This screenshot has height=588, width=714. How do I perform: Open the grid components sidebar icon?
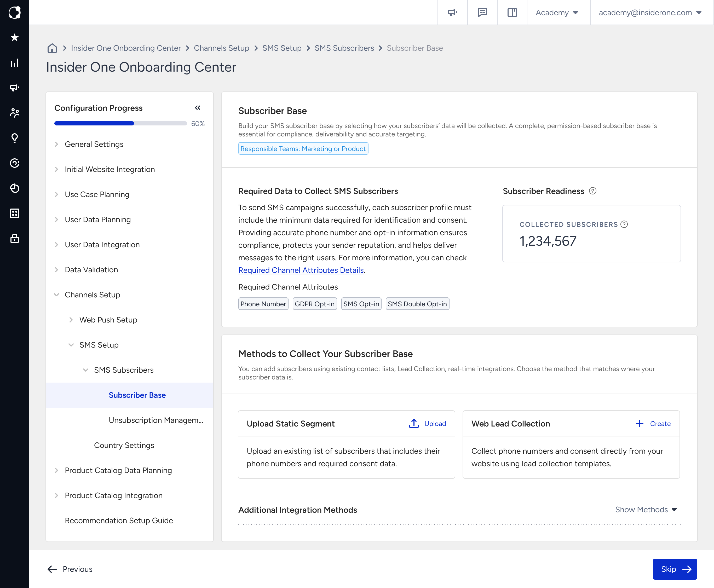pyautogui.click(x=15, y=213)
